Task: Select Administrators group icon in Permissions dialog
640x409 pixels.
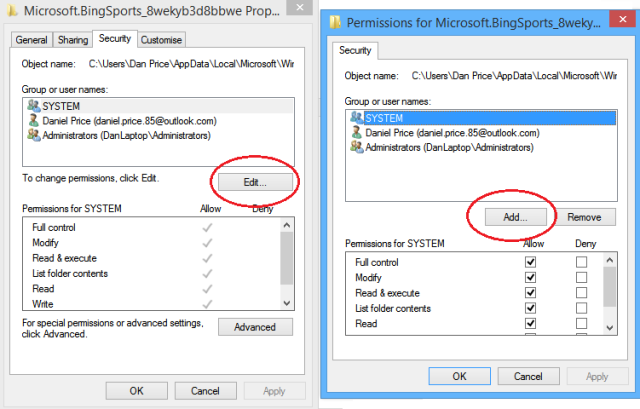Action: tap(356, 147)
